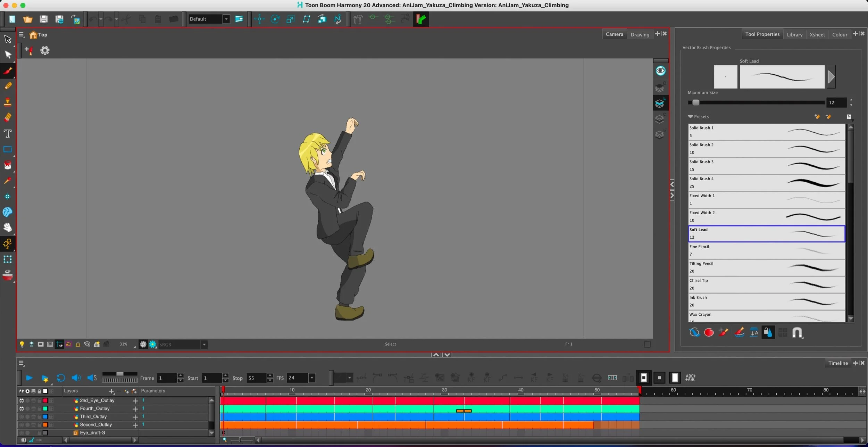Open the FPS dropdown arrow

[x=312, y=378]
